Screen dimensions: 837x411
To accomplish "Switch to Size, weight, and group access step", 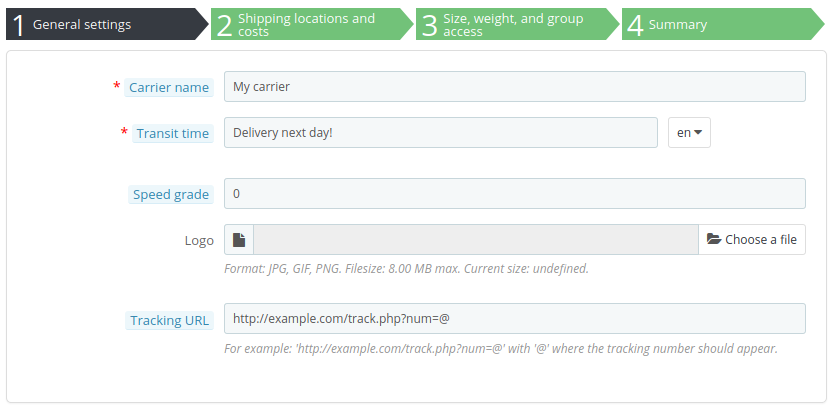I will (514, 24).
